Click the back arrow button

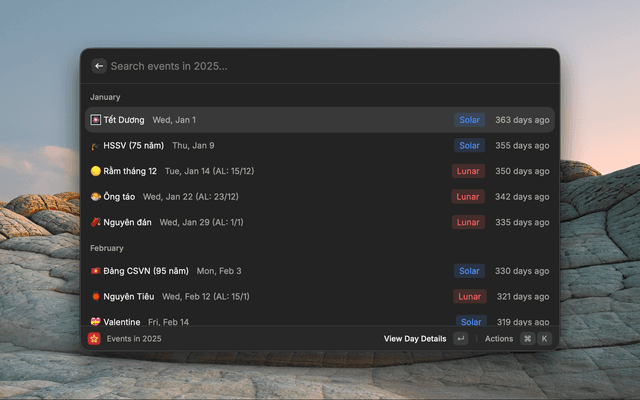click(99, 66)
